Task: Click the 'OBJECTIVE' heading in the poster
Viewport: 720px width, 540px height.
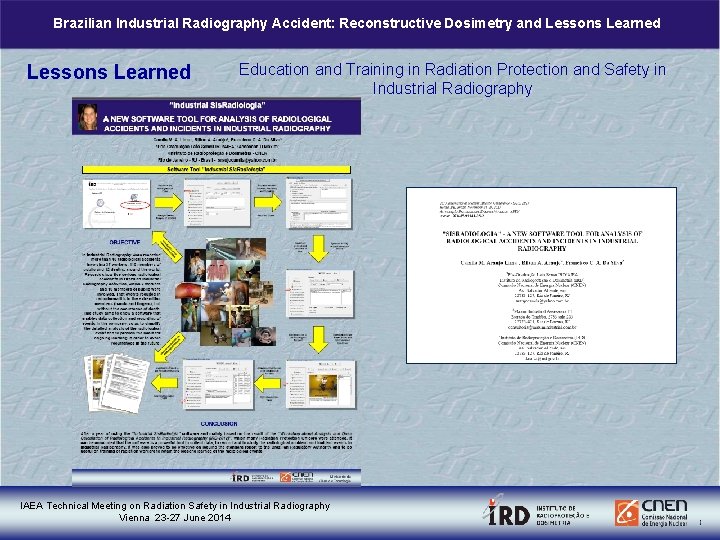Action: (124, 242)
